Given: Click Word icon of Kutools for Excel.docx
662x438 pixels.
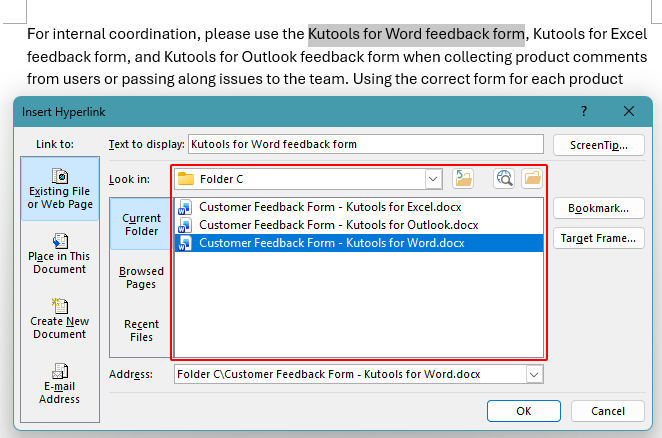Looking at the screenshot, I should 185,207.
